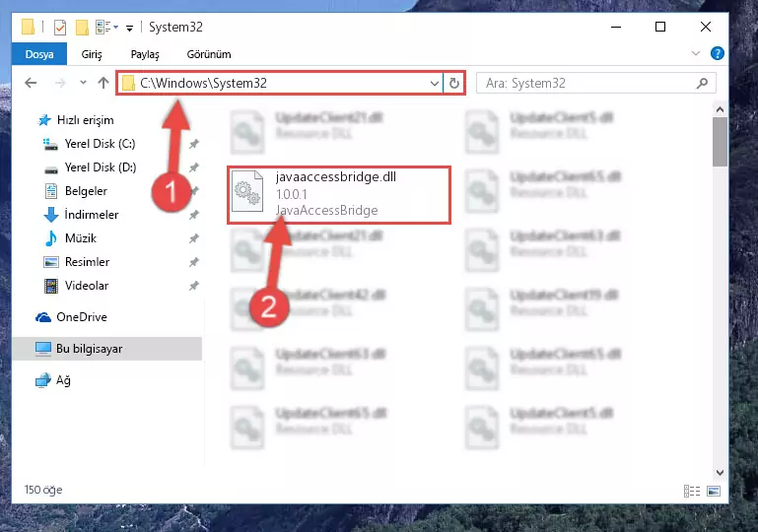Click the pin icon beside Yerel Disk (C:)
The image size is (758, 532).
(194, 144)
